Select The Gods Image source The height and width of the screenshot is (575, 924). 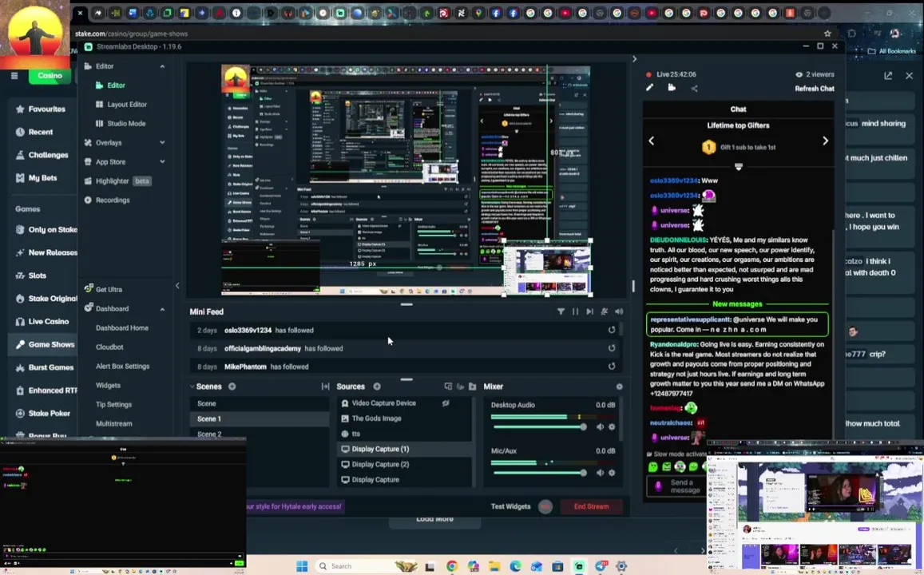pyautogui.click(x=376, y=418)
